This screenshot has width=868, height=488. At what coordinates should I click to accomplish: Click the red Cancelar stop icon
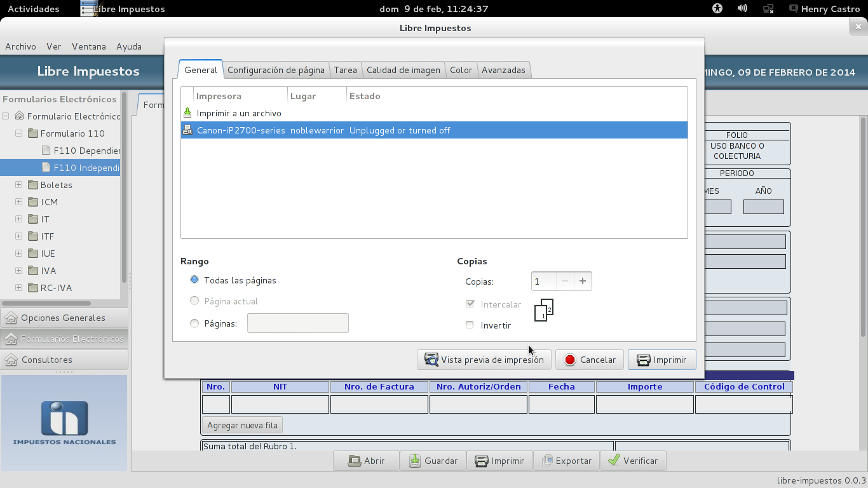point(570,360)
